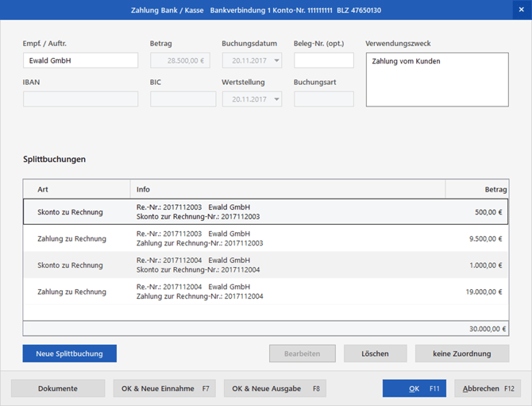Image resolution: width=532 pixels, height=406 pixels.
Task: Click the Betrag field showing 28.500,00 €
Action: (179, 60)
